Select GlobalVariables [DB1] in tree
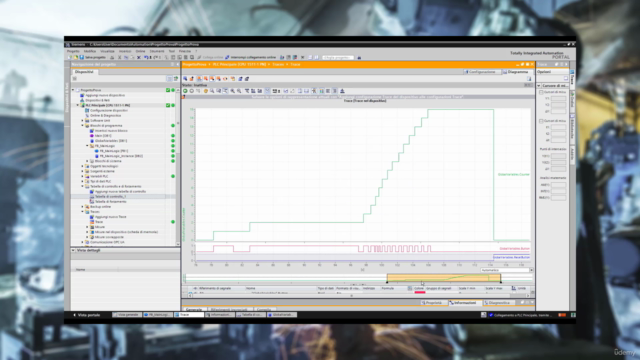This screenshot has width=640, height=360. click(x=111, y=141)
